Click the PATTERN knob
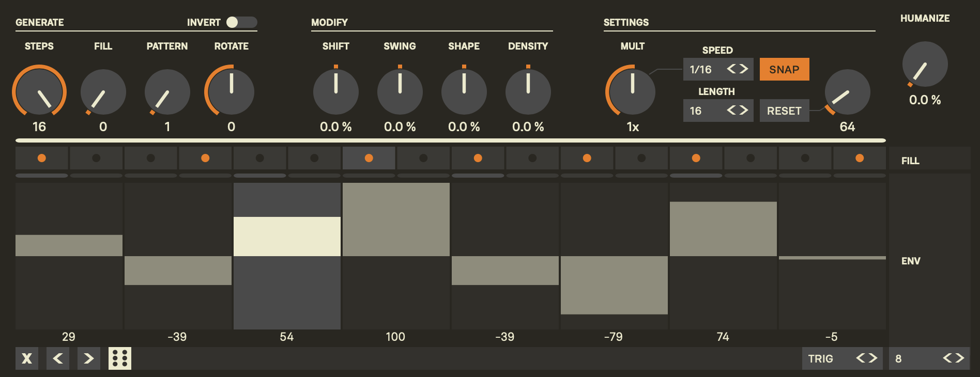The image size is (980, 377). [x=167, y=92]
